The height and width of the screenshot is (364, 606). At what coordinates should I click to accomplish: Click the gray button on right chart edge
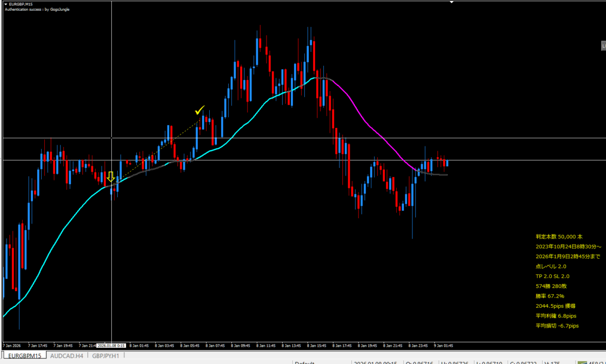click(603, 46)
